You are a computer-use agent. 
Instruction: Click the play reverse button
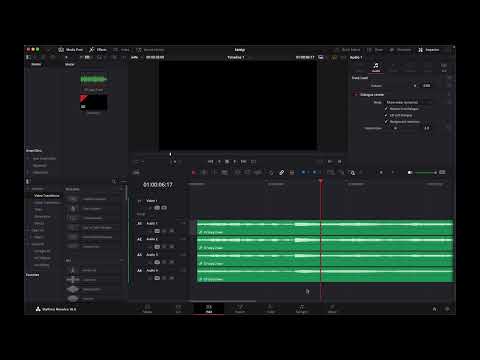pos(219,162)
